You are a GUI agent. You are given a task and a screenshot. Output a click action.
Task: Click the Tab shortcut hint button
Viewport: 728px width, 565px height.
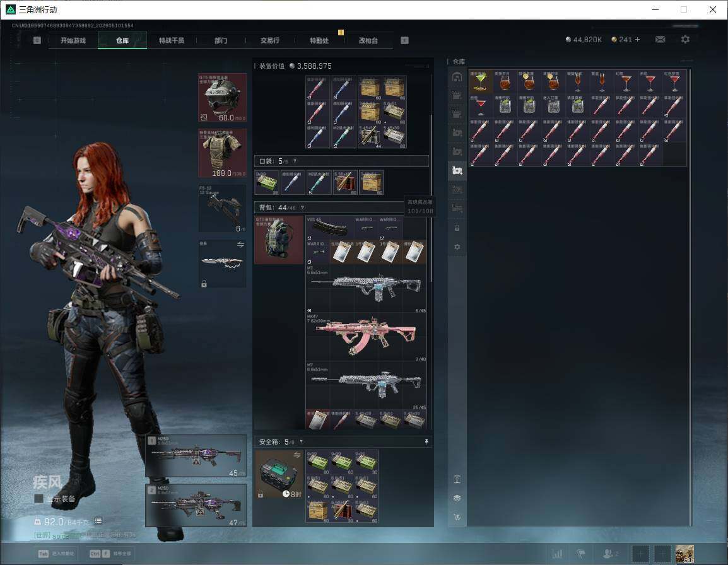[56, 554]
